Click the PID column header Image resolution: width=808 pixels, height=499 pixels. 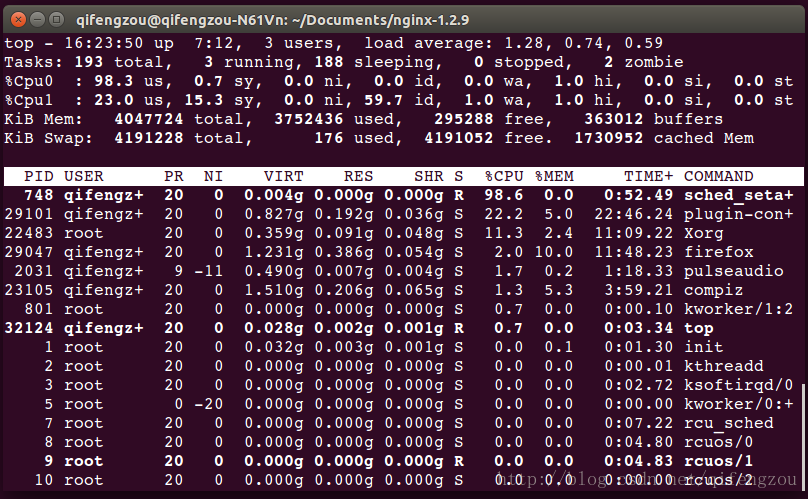(x=39, y=176)
